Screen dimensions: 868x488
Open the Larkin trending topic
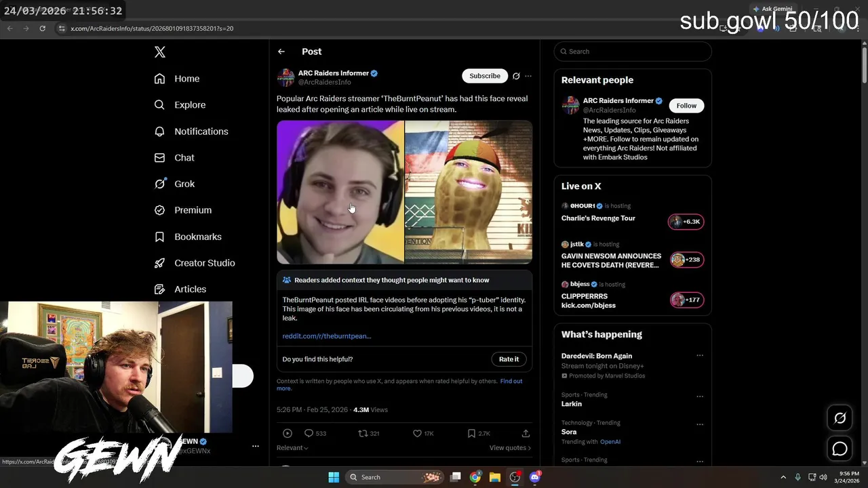pyautogui.click(x=572, y=404)
